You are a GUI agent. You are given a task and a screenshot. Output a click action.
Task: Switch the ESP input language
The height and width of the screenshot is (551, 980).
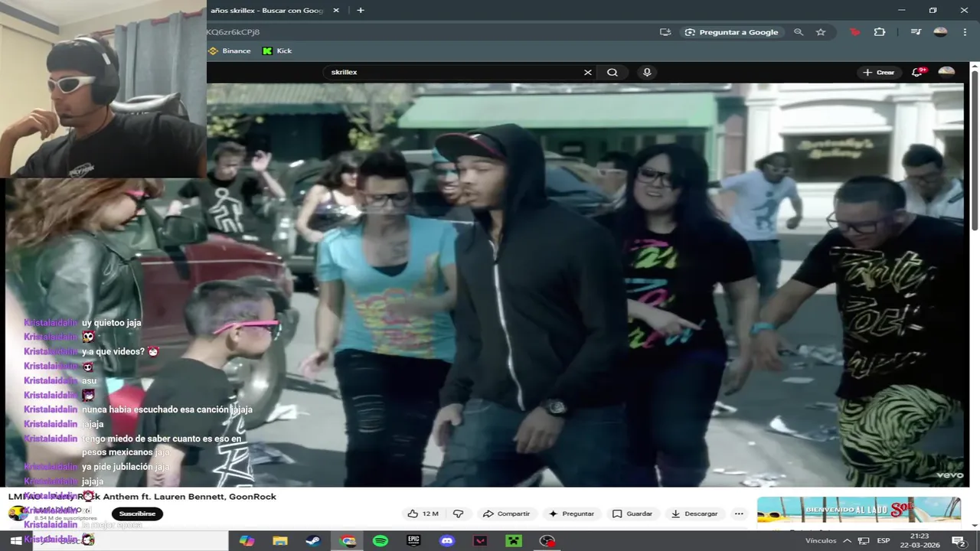click(884, 540)
